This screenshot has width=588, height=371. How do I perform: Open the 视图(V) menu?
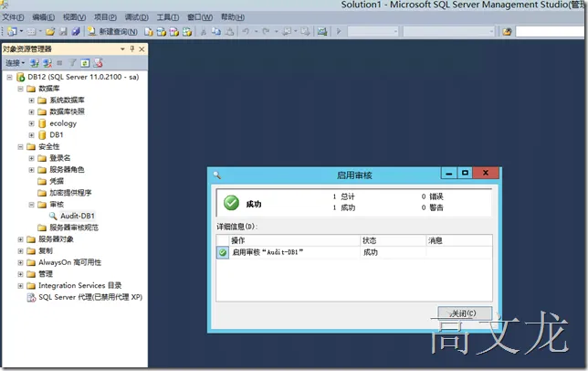click(x=74, y=17)
